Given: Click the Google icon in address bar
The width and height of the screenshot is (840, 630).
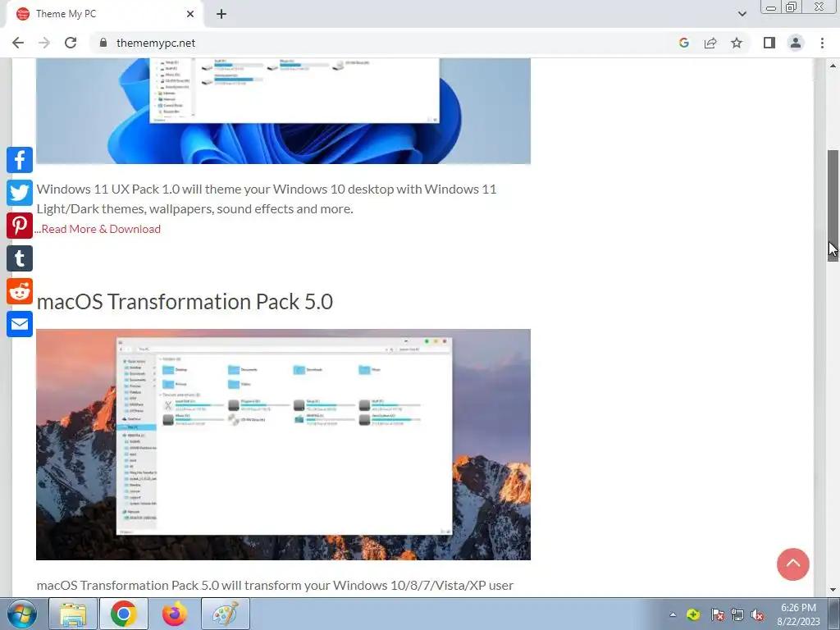Looking at the screenshot, I should [684, 43].
